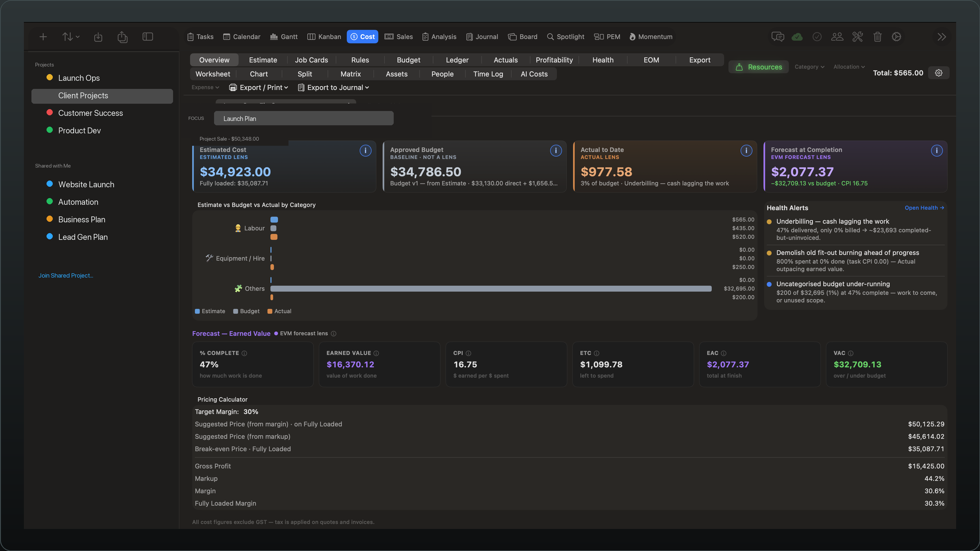The height and width of the screenshot is (551, 980).
Task: Select Customer Success project
Action: click(x=102, y=113)
